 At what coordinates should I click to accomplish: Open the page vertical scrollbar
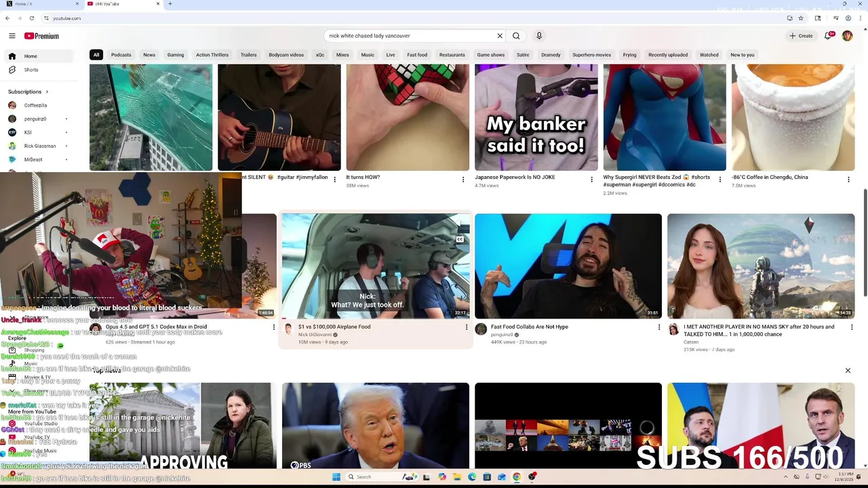(x=865, y=243)
